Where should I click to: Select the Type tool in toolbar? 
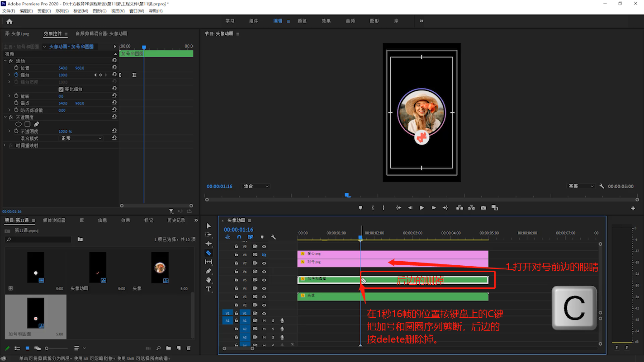point(208,289)
